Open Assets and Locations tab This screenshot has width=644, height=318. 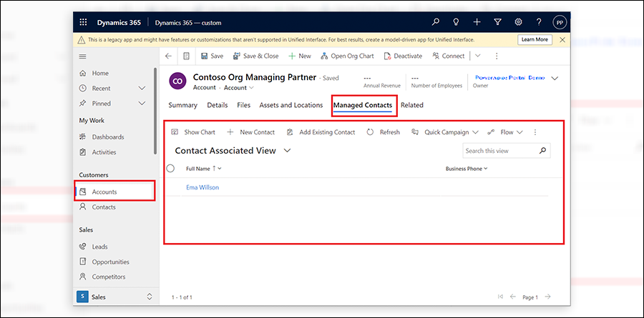click(x=291, y=105)
